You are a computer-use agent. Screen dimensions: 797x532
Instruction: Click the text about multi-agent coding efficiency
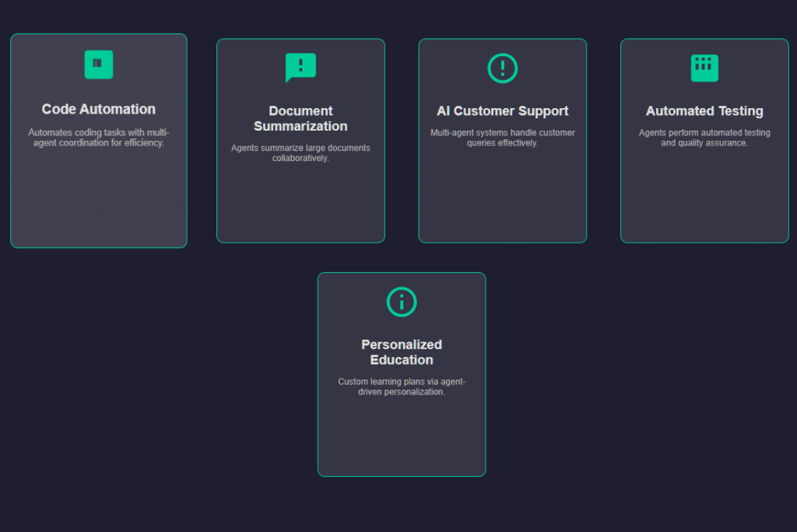98,138
